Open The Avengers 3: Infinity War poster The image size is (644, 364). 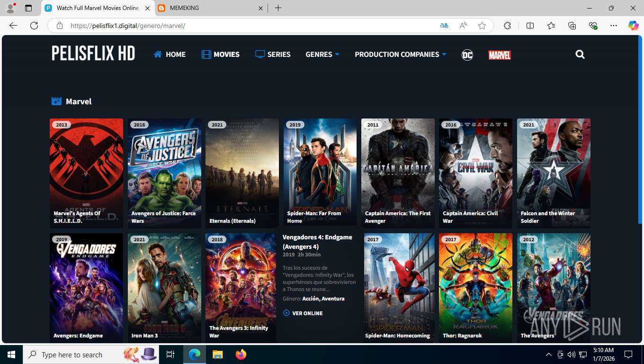241,288
